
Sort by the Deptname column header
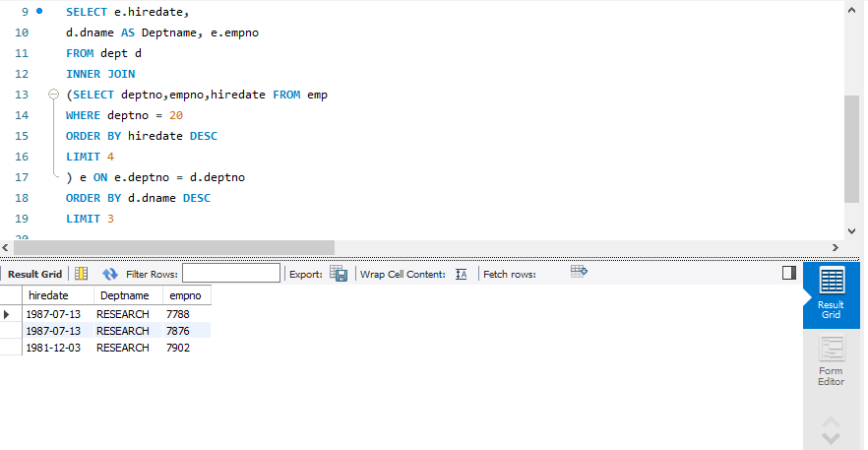click(x=128, y=295)
